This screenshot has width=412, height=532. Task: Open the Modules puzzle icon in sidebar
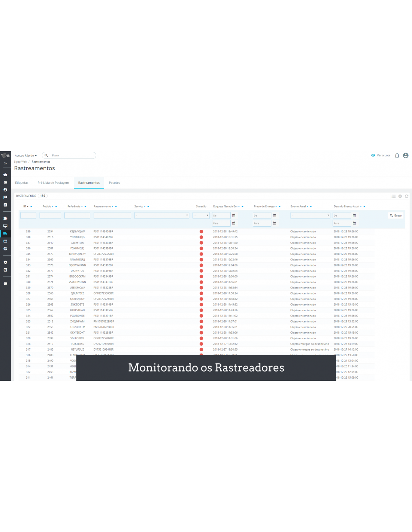(5, 218)
